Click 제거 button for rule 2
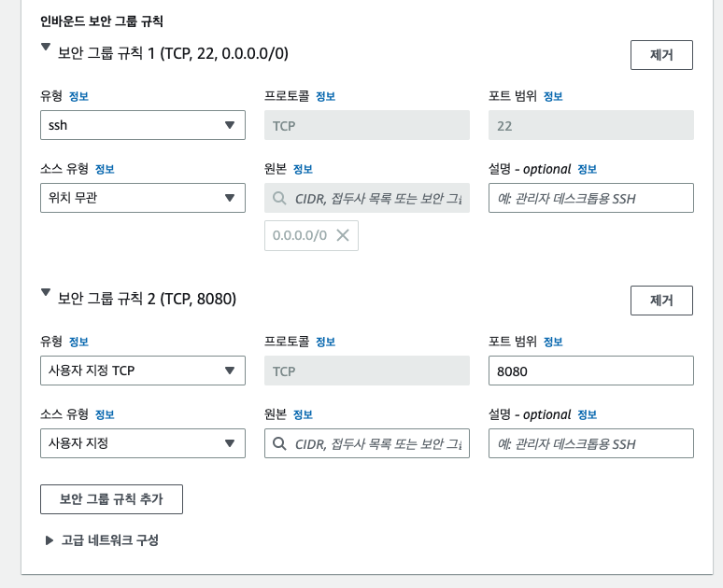The width and height of the screenshot is (723, 588). tap(661, 301)
